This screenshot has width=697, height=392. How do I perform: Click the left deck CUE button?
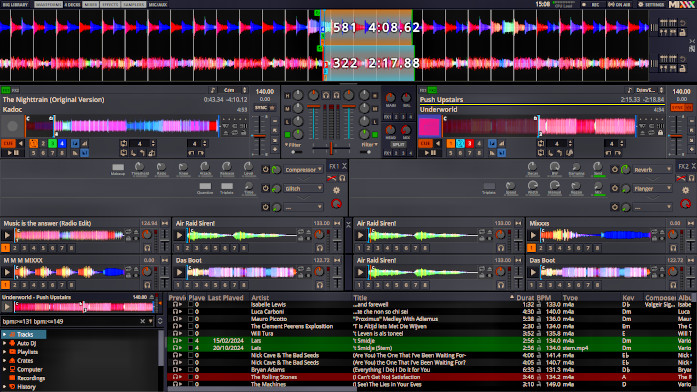(x=8, y=143)
